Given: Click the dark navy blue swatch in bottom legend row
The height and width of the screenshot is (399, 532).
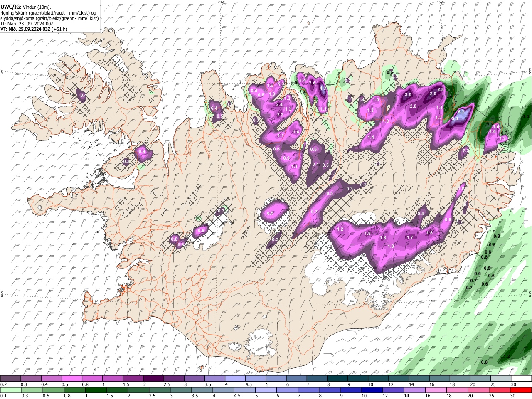Looking at the screenshot, I should pos(372,390).
